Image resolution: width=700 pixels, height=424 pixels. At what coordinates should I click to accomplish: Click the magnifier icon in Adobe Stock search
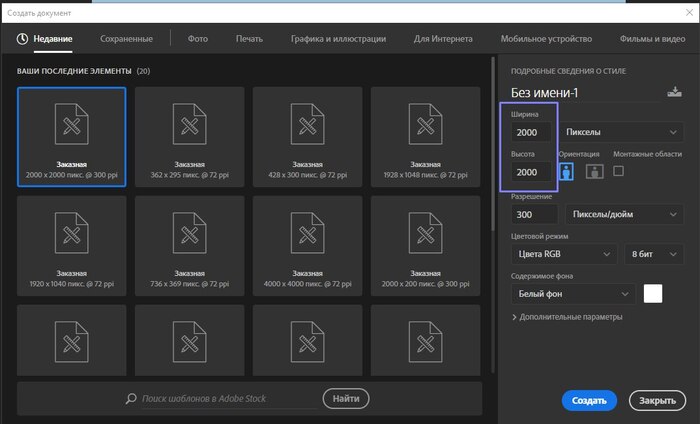131,398
